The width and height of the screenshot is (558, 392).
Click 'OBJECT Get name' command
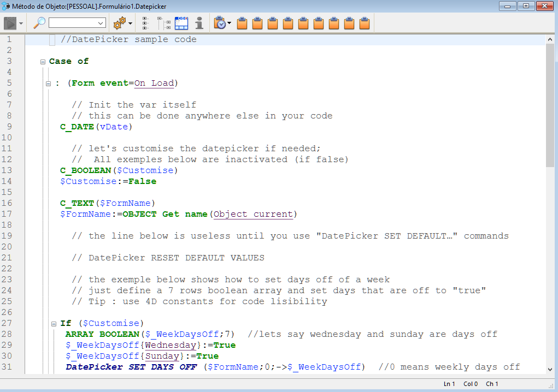tap(165, 215)
